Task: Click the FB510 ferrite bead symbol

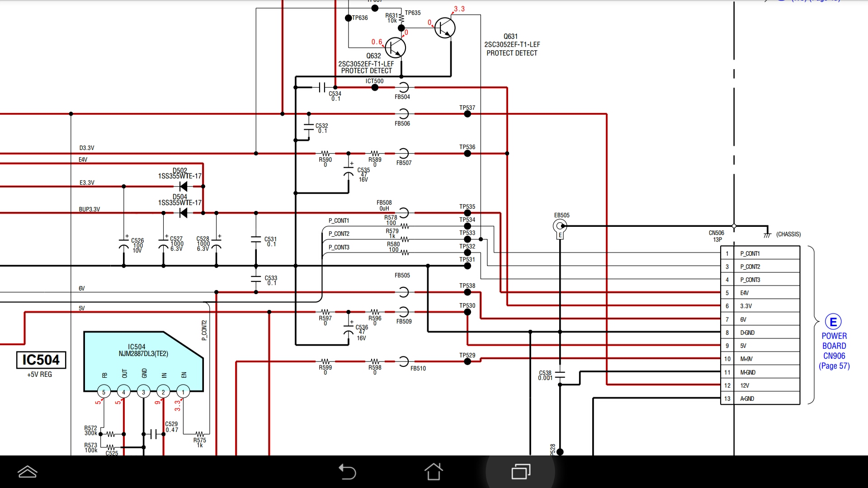Action: tap(403, 361)
